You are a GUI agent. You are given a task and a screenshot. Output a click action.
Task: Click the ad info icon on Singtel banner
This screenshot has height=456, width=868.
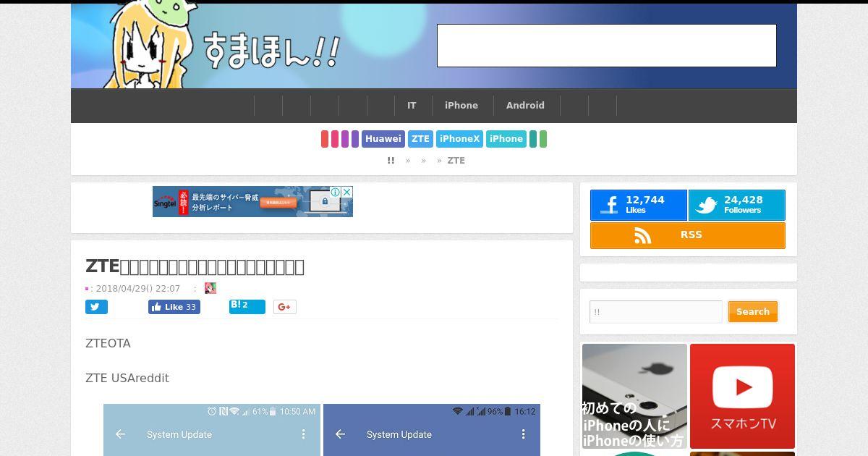pos(336,192)
